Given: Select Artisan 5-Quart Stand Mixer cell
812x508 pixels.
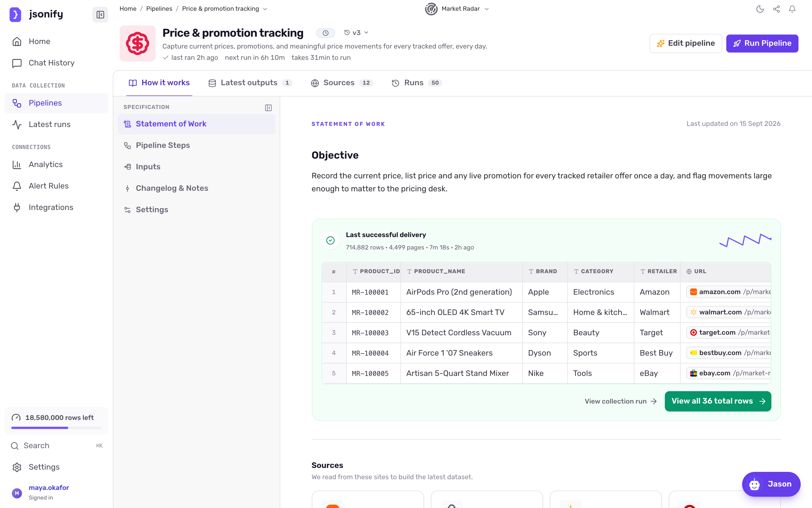Looking at the screenshot, I should pyautogui.click(x=461, y=373).
